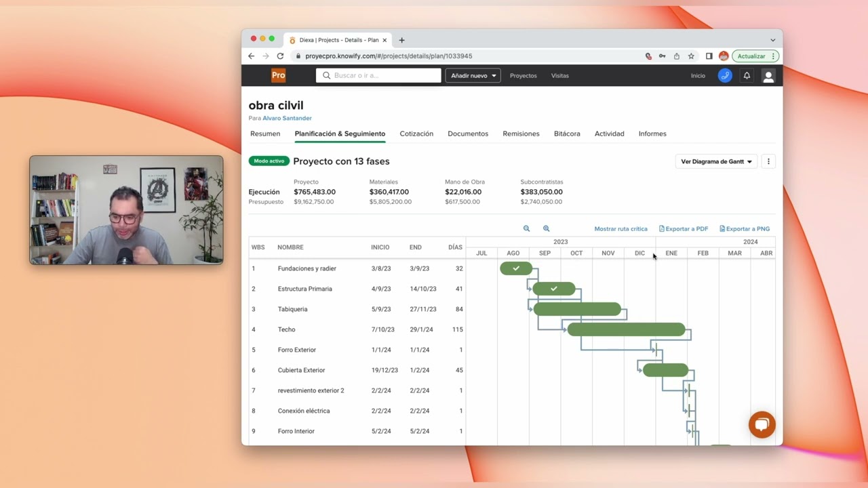This screenshot has width=868, height=488.
Task: Zoom out the Gantt chart
Action: click(x=526, y=229)
